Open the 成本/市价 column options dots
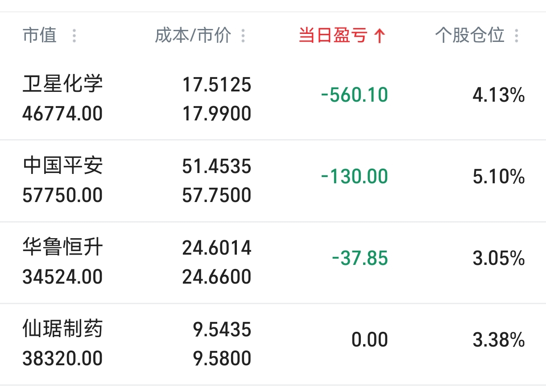 [243, 36]
